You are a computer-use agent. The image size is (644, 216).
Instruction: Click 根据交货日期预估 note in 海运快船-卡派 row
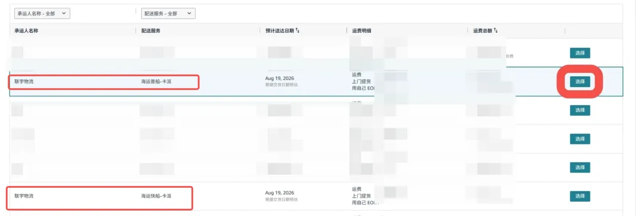pos(281,199)
